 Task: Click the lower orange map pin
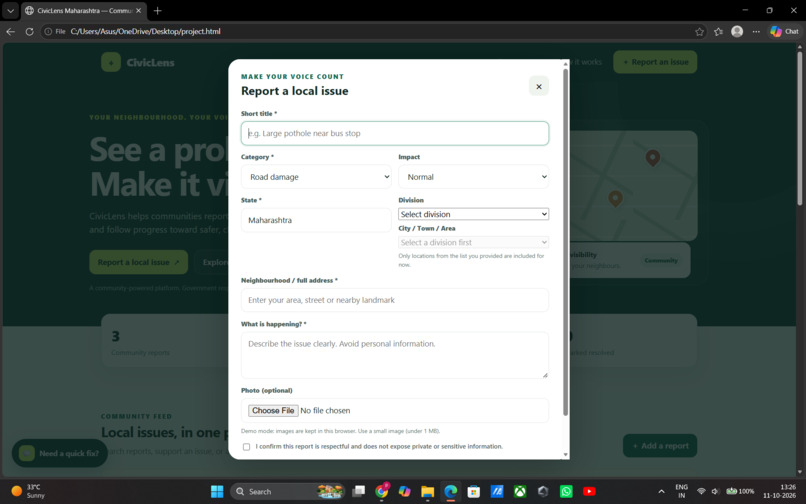(x=615, y=198)
